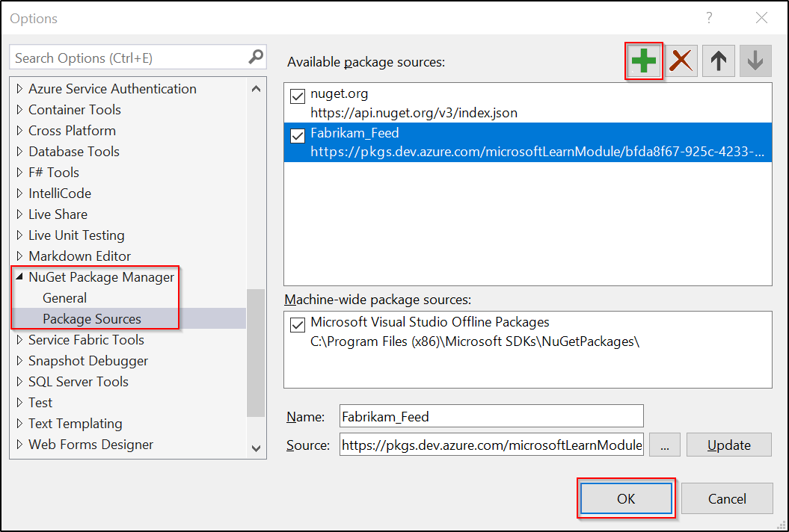The image size is (789, 532).
Task: Move the selected source down
Action: [755, 61]
